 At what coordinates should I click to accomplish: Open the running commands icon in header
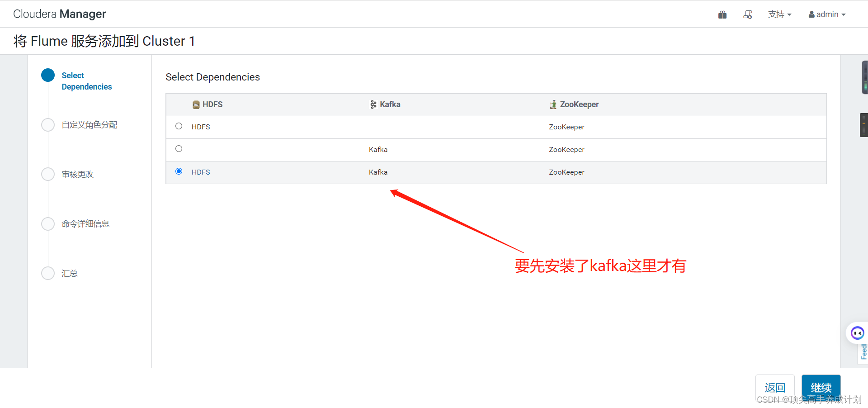(x=748, y=14)
